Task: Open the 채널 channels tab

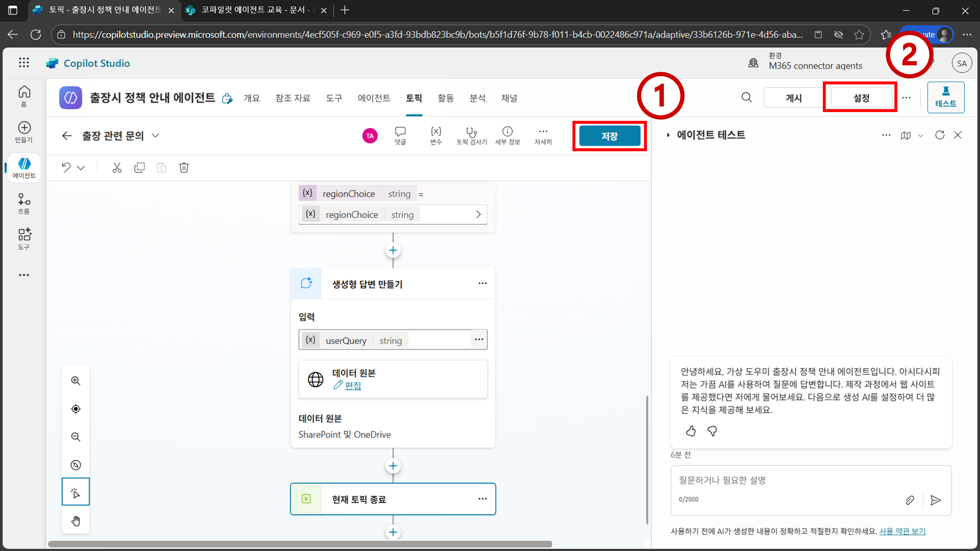Action: pyautogui.click(x=509, y=98)
